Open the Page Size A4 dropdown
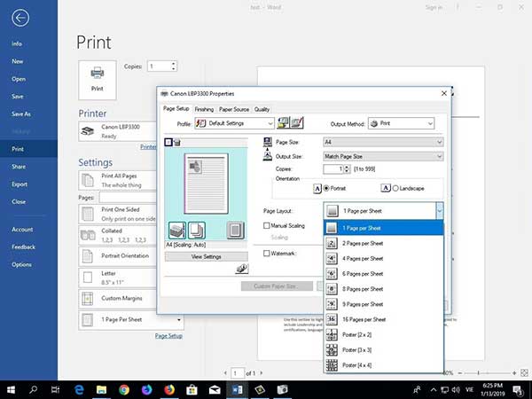 click(x=383, y=142)
